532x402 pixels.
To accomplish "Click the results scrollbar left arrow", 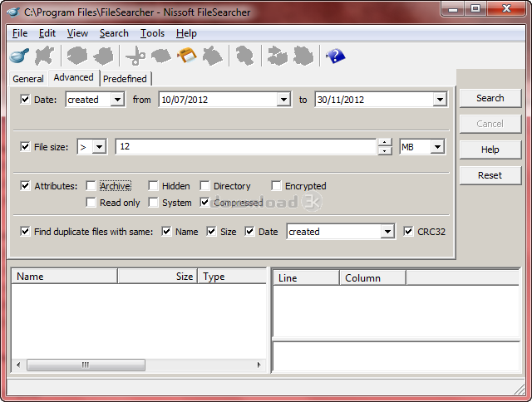I will [x=18, y=365].
